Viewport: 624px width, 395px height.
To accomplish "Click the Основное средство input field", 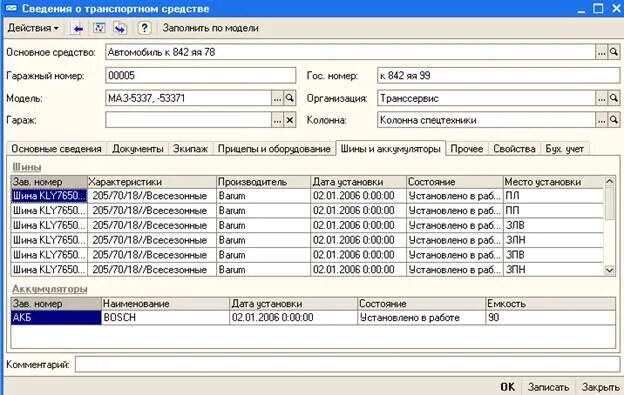I will [350, 52].
